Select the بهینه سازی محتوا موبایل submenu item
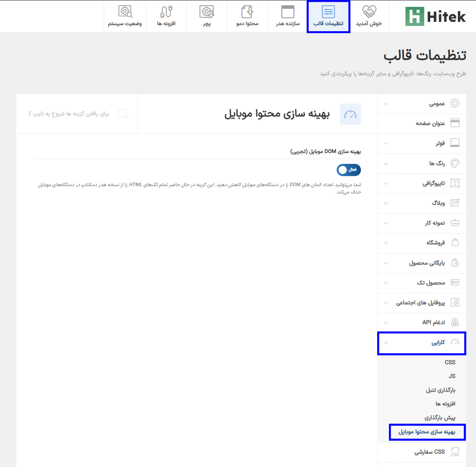This screenshot has height=467, width=476. [427, 432]
